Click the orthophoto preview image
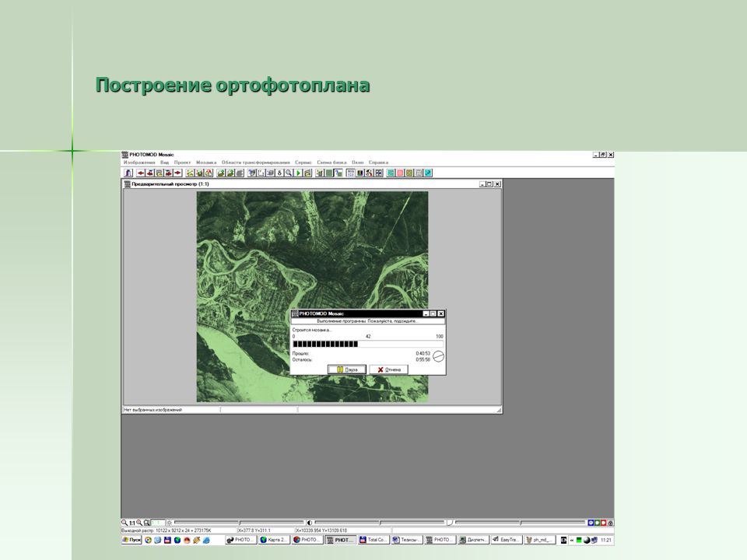The height and width of the screenshot is (560, 747). click(x=312, y=296)
